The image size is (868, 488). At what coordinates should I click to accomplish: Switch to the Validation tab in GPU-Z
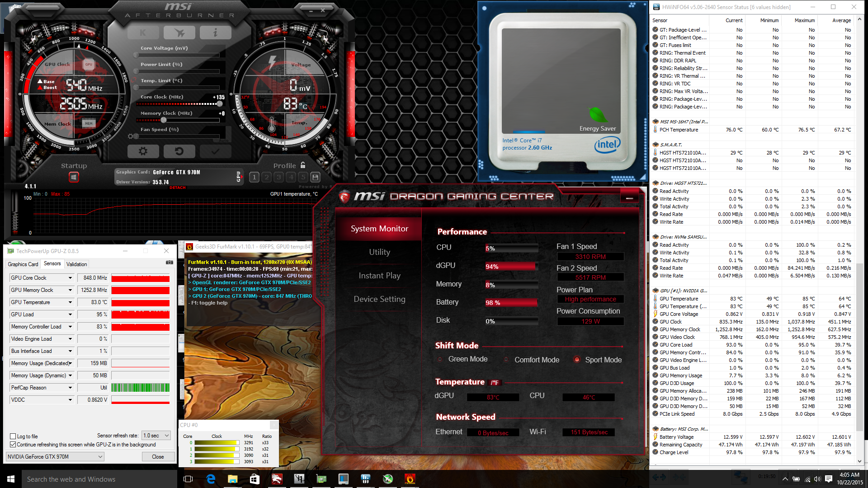coord(77,264)
